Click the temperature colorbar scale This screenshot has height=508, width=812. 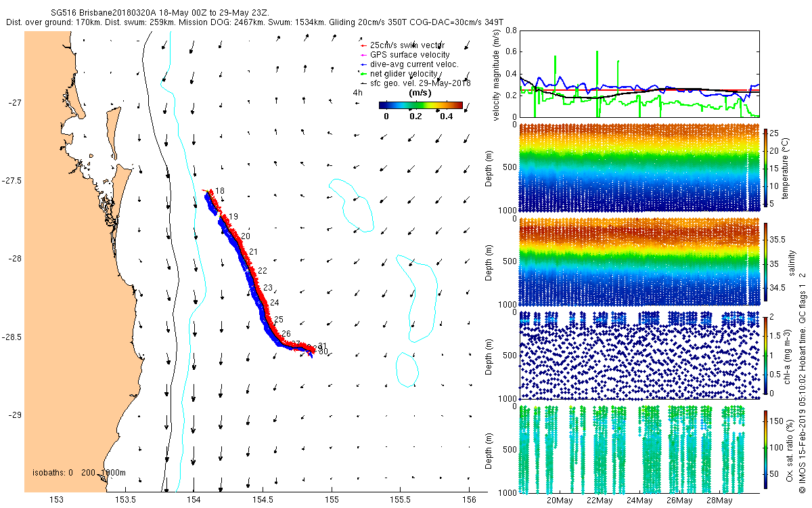[766, 167]
